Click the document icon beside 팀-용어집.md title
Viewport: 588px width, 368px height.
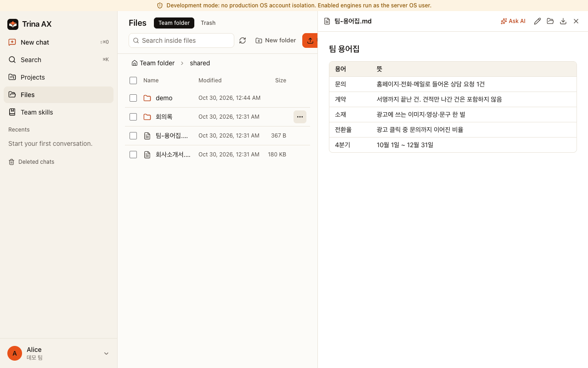coord(327,21)
